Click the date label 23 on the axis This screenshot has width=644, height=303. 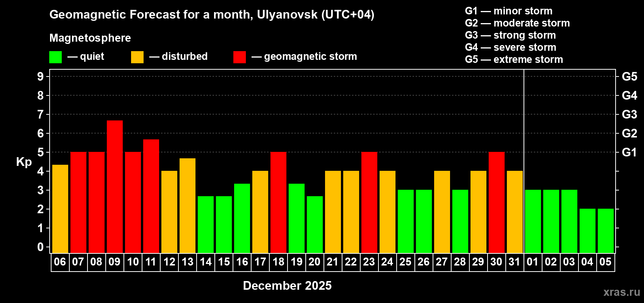[369, 262]
